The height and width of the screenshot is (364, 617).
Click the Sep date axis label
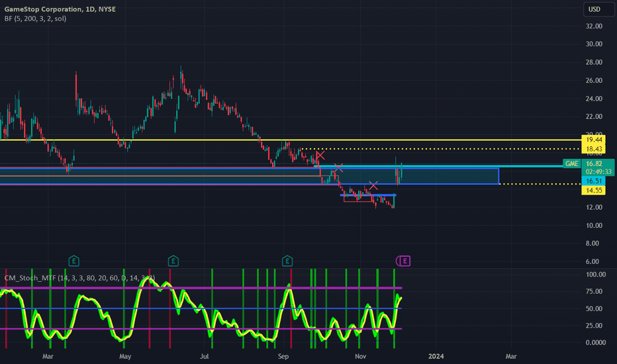tap(283, 356)
